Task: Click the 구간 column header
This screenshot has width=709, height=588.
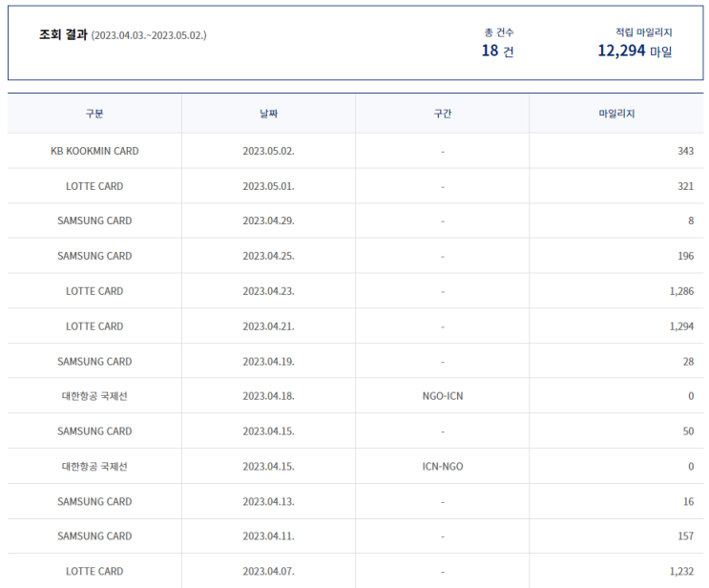Action: pyautogui.click(x=443, y=114)
